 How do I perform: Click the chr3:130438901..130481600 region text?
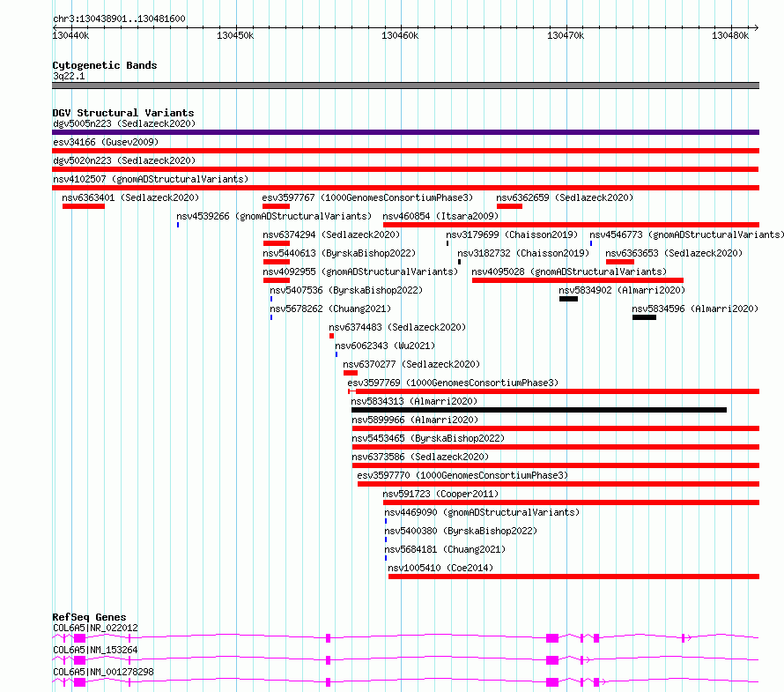tap(119, 19)
